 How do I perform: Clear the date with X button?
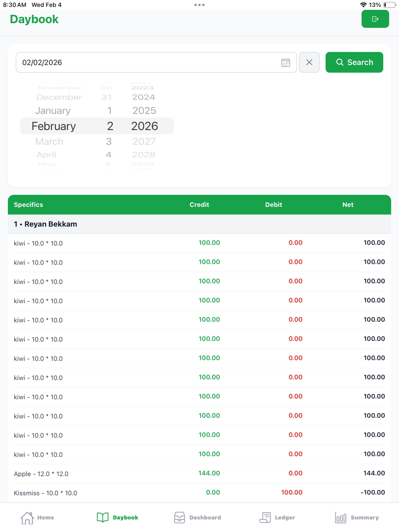[309, 62]
